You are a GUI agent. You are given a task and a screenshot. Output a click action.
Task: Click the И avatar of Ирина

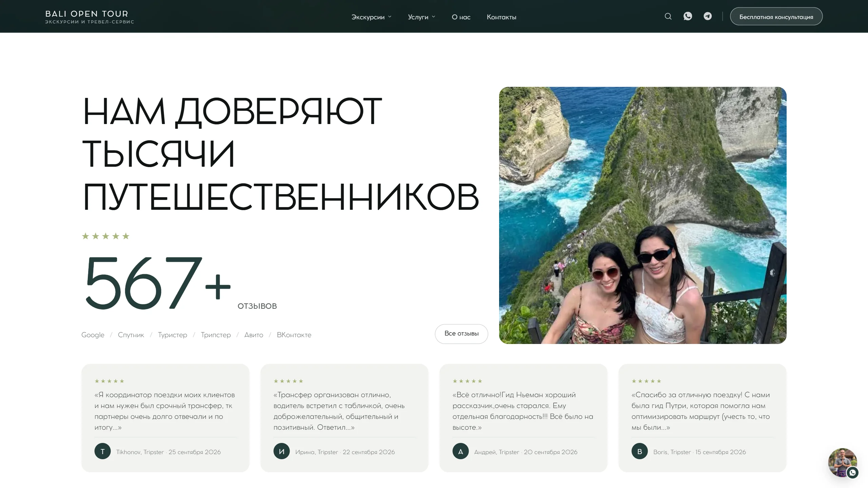pyautogui.click(x=282, y=451)
